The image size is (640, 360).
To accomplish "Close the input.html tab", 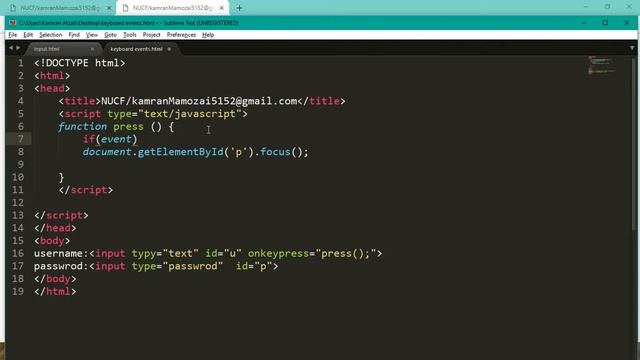I will [92, 49].
